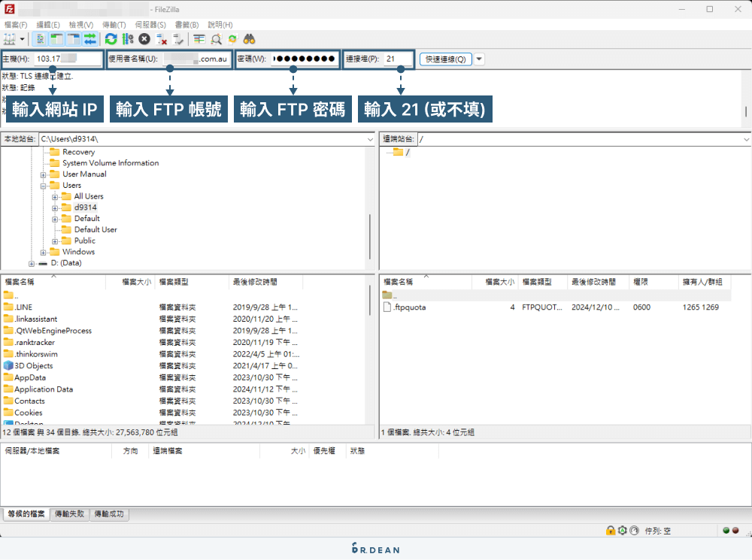
Task: Click the TLS padlock icon in the status bar
Action: (611, 530)
